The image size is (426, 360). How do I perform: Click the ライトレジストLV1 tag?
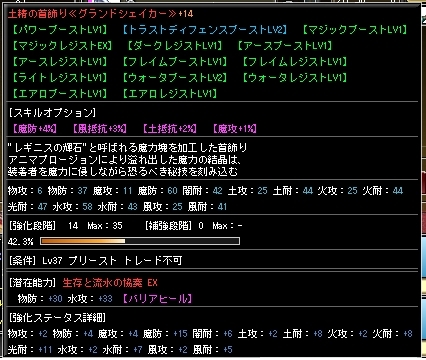pos(60,78)
